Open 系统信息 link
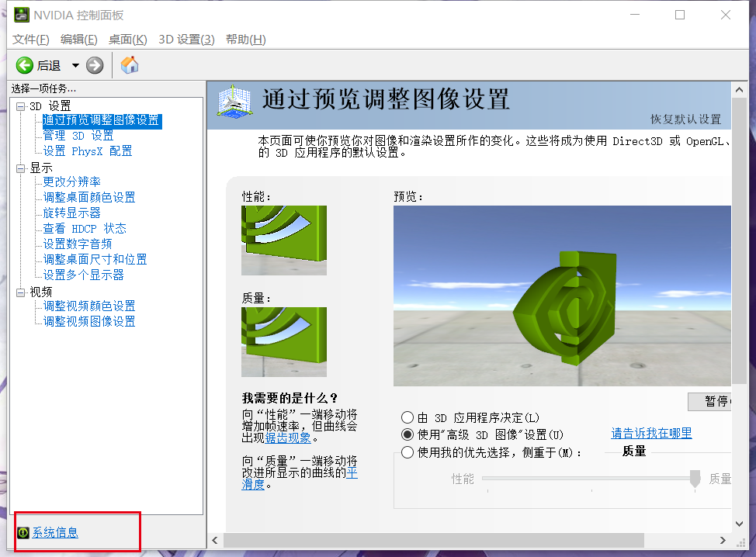 [55, 532]
